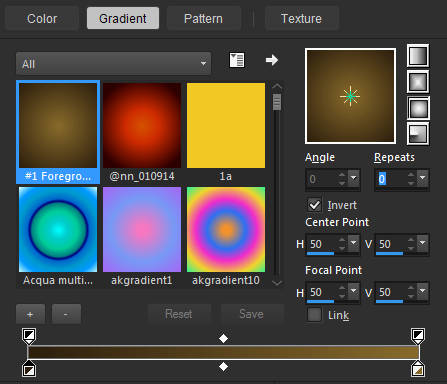The width and height of the screenshot is (447, 384).
Task: Select the Sunburst gradient style icon
Action: 418,108
